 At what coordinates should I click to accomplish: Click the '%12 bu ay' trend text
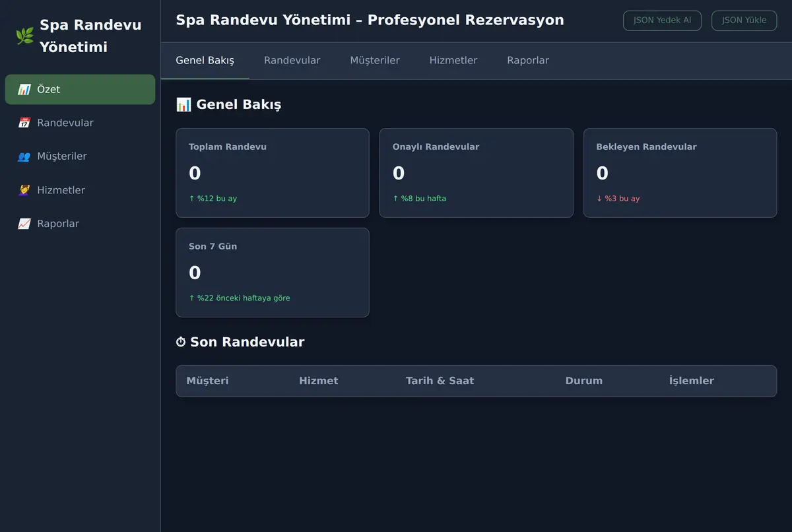click(213, 199)
